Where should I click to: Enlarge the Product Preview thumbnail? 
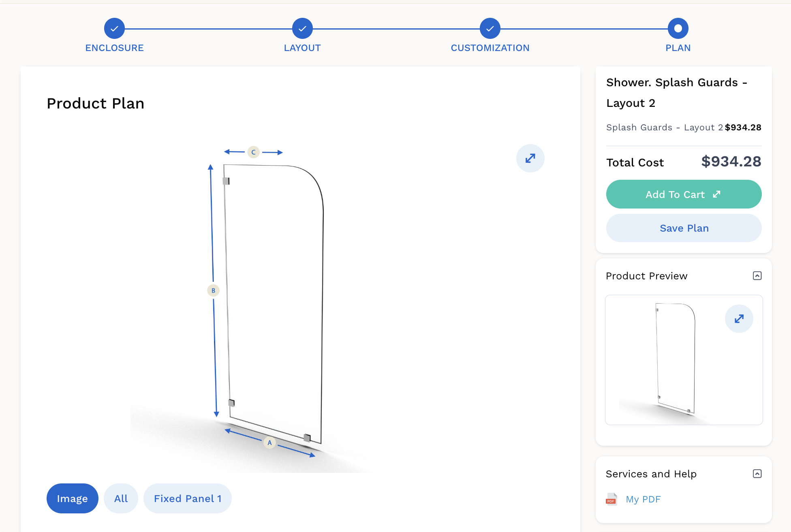(x=739, y=319)
